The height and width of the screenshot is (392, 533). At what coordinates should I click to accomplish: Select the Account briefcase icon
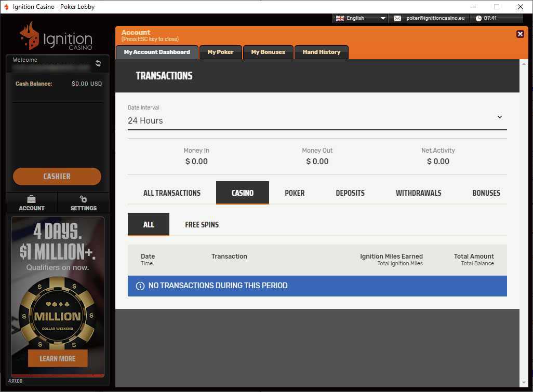(31, 202)
